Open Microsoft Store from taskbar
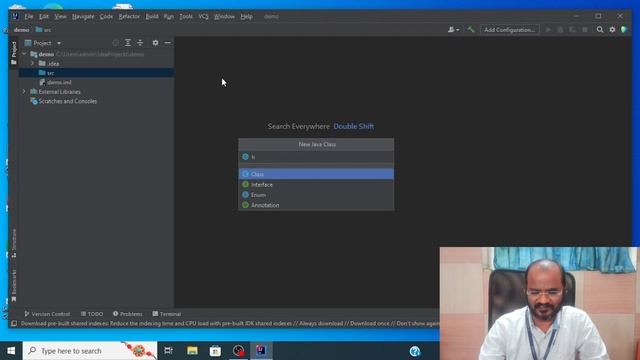The image size is (640, 360). (x=215, y=351)
